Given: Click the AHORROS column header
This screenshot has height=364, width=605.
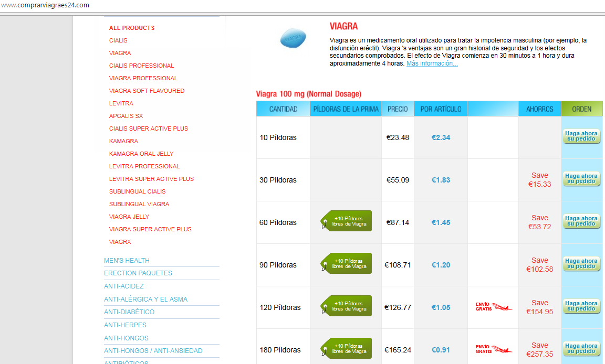Looking at the screenshot, I should [x=540, y=109].
